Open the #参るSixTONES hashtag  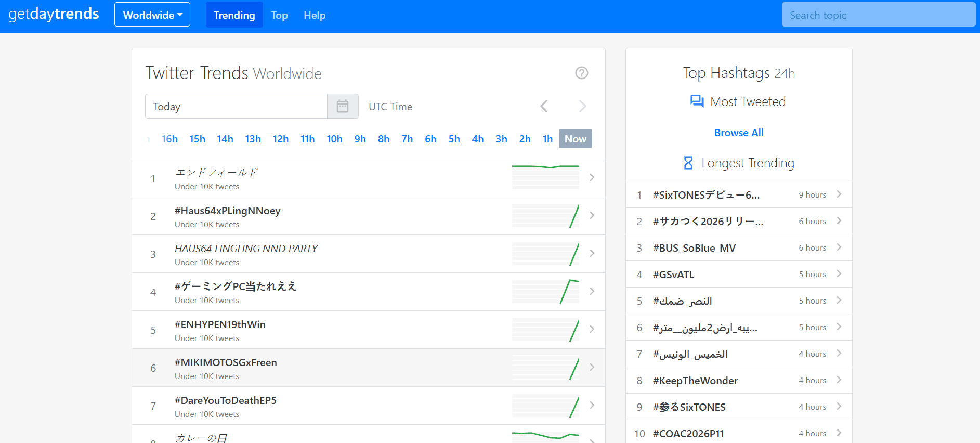[689, 407]
